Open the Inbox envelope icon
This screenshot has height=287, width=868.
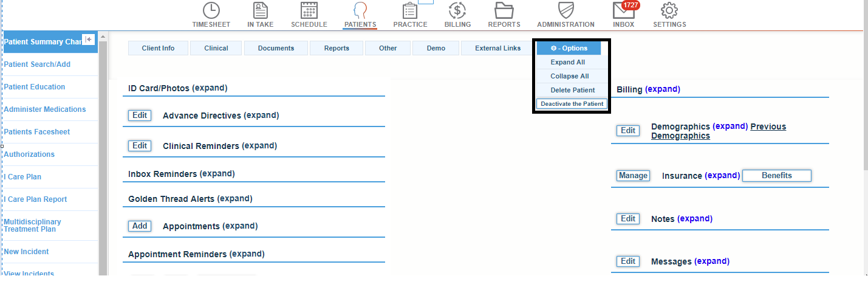623,11
